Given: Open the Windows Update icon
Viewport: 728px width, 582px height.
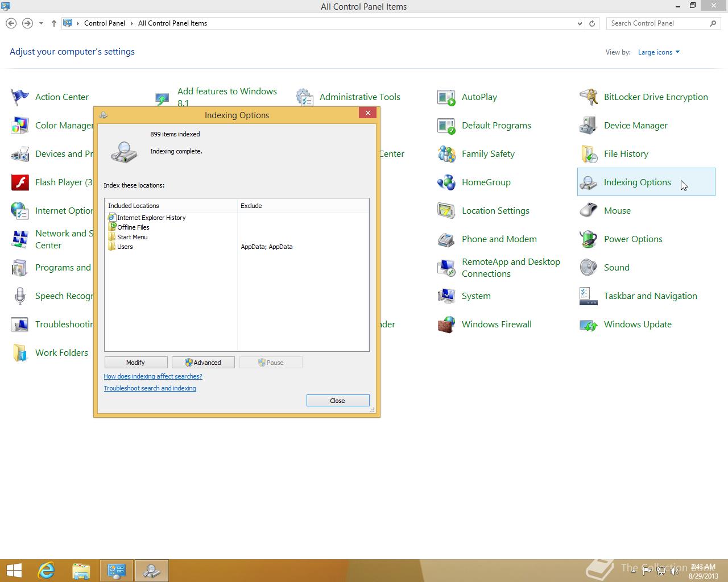Looking at the screenshot, I should (x=589, y=325).
